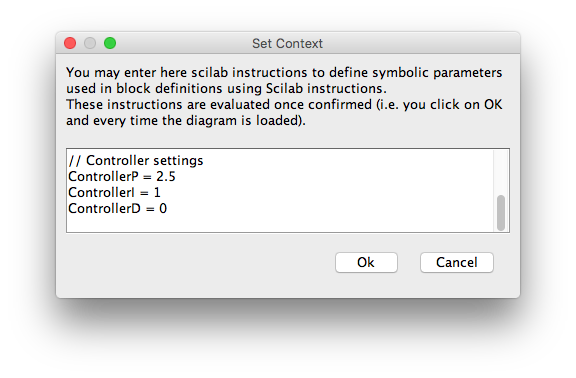Click empty space right of Controller settings comment

coord(347,161)
